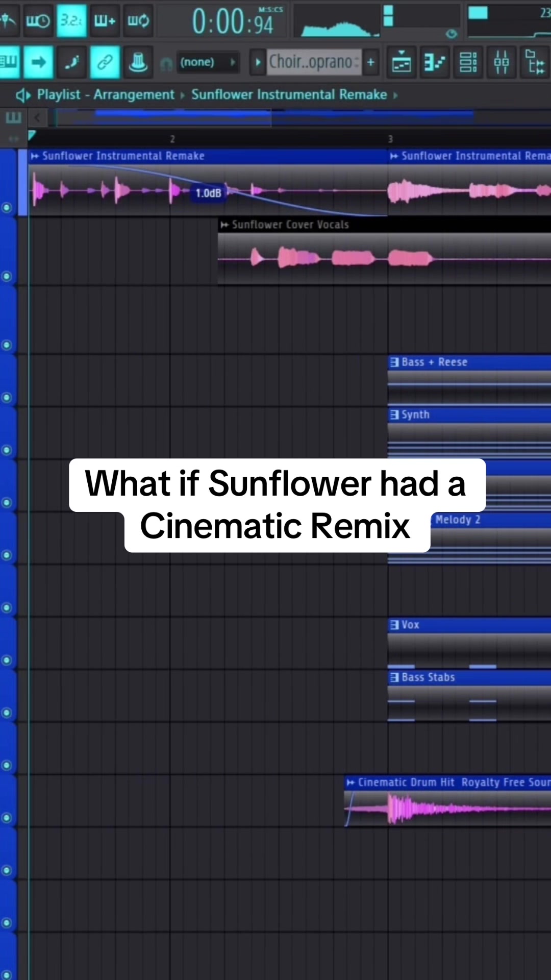Mute the Bass + Reese track

coord(7,397)
